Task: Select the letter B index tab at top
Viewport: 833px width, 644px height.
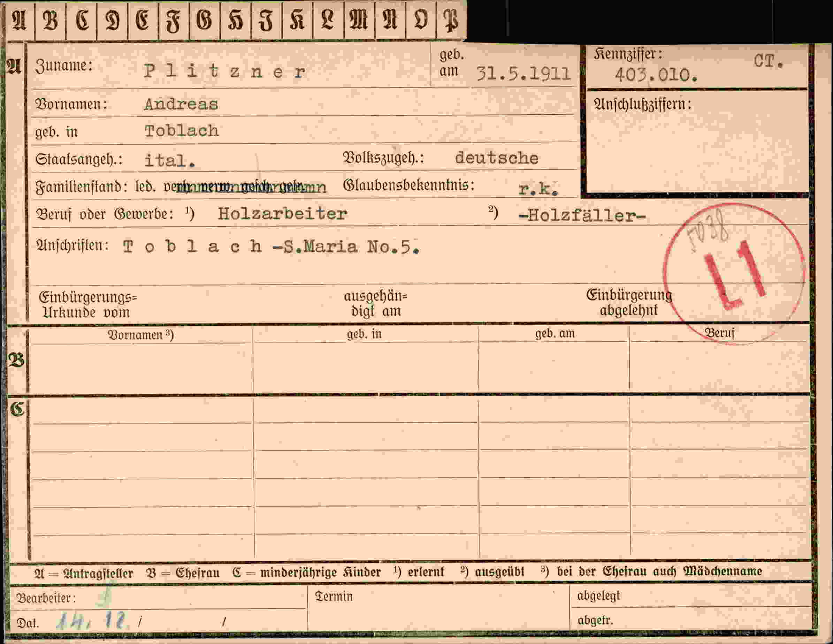Action: pyautogui.click(x=50, y=20)
